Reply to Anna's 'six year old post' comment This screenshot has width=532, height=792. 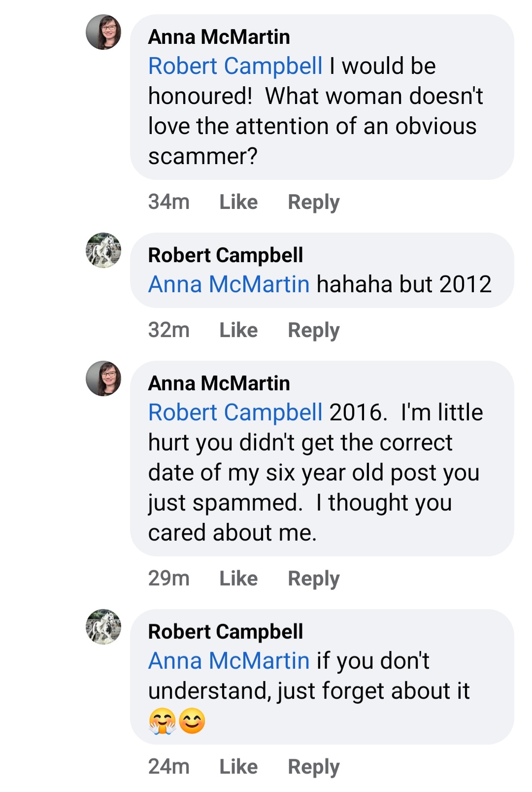click(314, 579)
